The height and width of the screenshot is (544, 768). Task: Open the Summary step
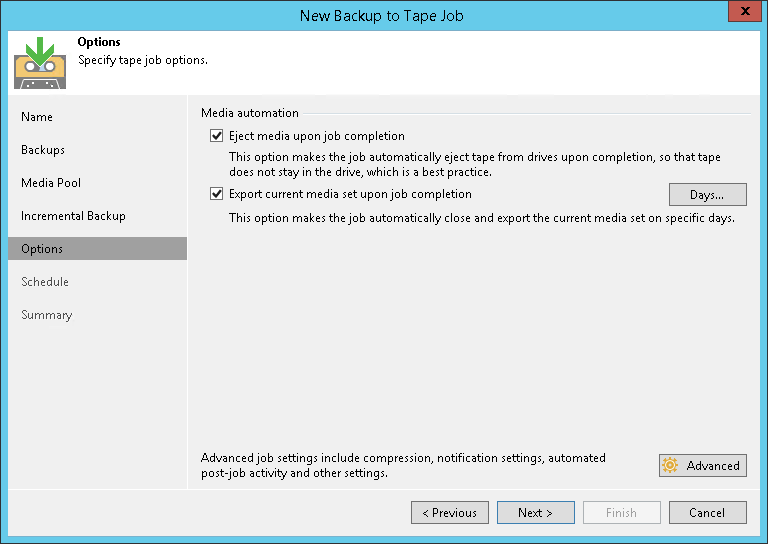[x=47, y=315]
